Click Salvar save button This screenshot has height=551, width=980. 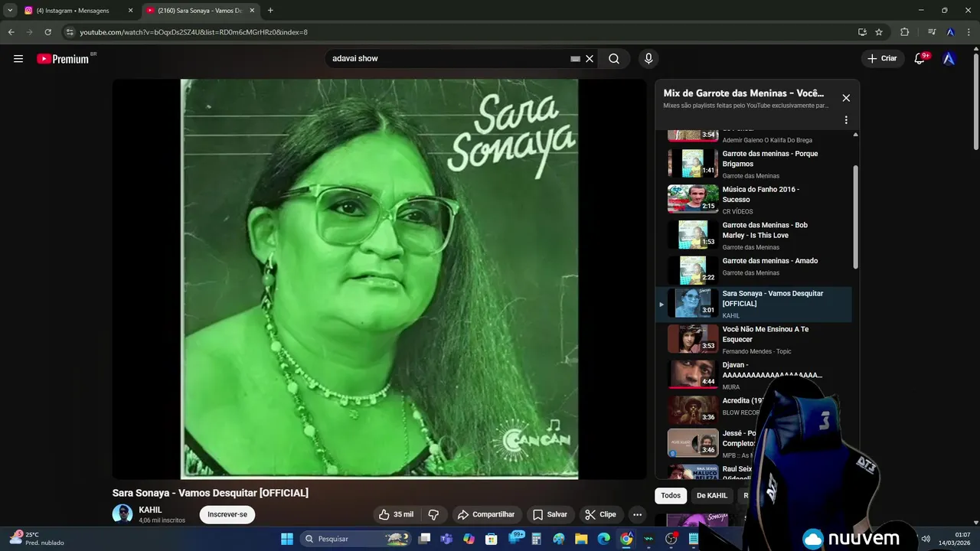[550, 514]
